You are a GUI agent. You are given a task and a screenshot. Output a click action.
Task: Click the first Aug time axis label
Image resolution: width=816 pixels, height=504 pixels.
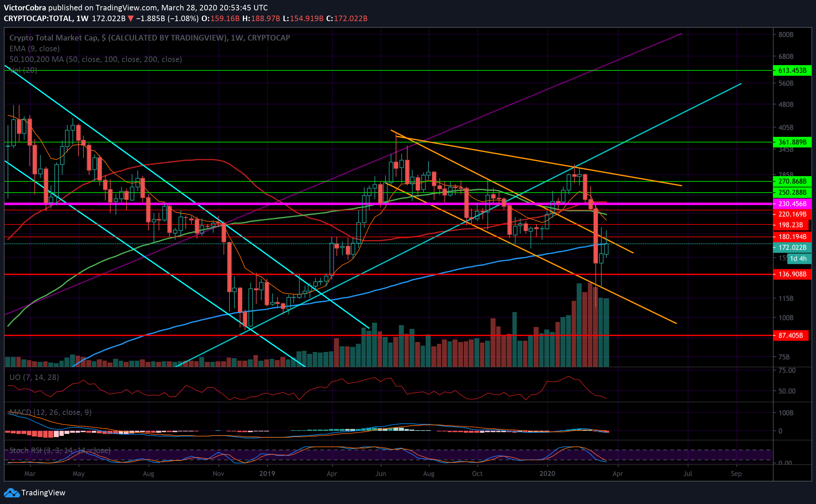coord(149,474)
